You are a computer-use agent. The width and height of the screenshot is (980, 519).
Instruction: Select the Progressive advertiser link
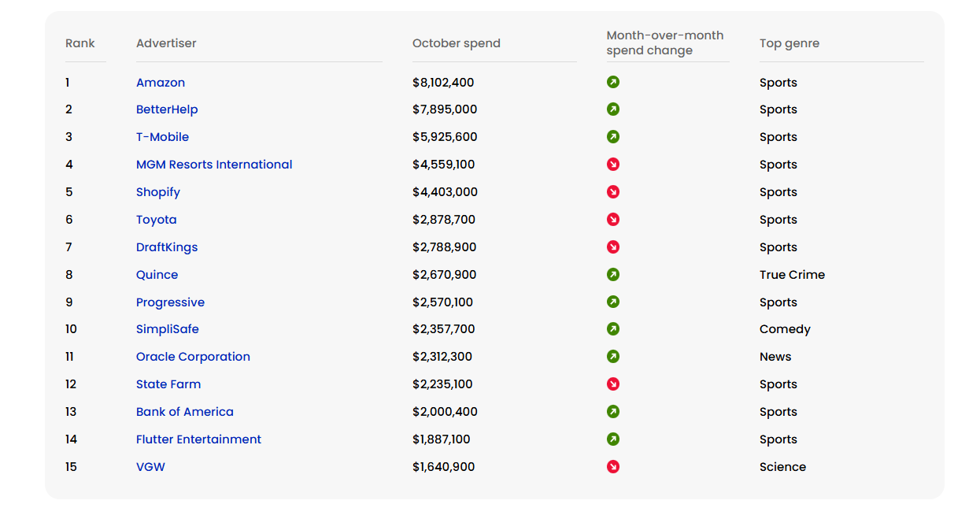click(170, 302)
